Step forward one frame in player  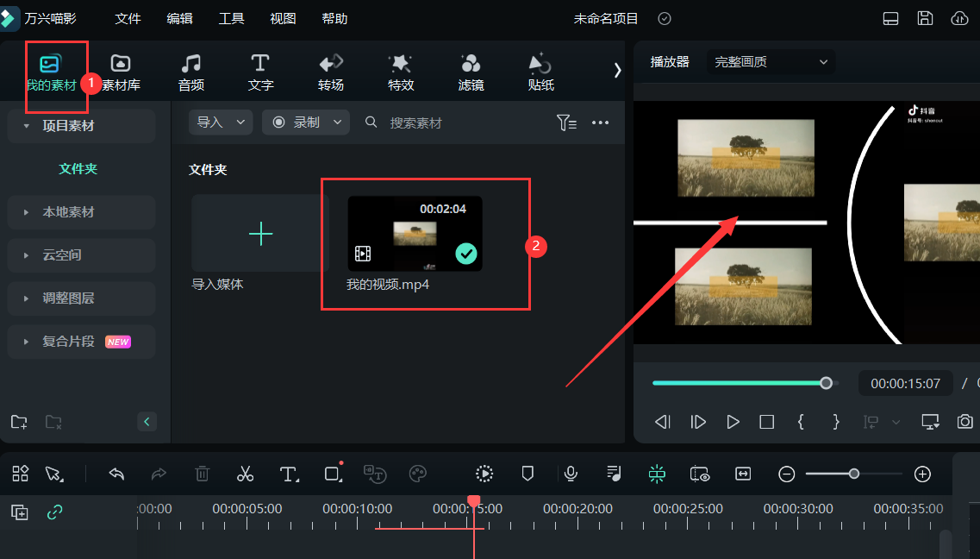pyautogui.click(x=698, y=422)
